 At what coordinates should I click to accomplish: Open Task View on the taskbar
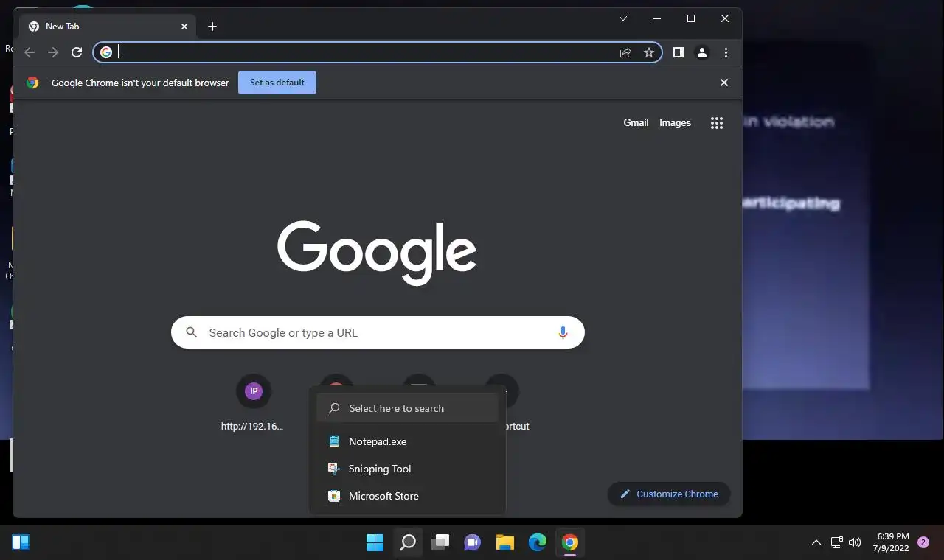pos(440,543)
